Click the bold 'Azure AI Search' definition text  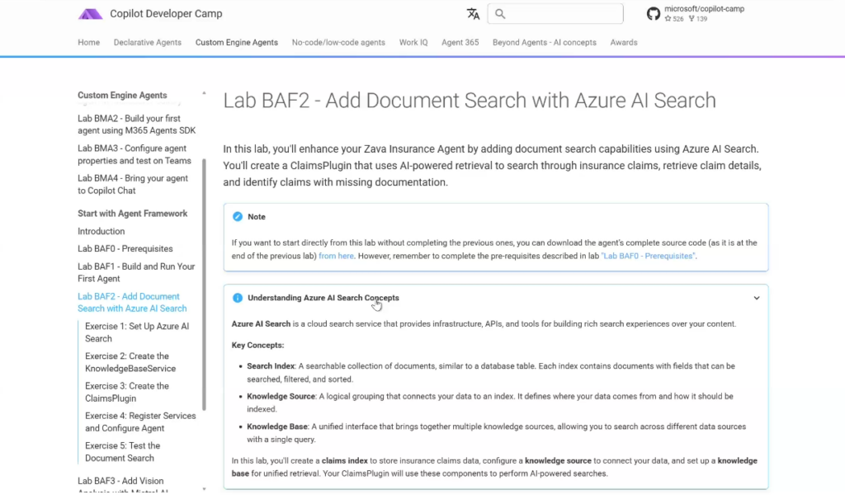coord(261,324)
